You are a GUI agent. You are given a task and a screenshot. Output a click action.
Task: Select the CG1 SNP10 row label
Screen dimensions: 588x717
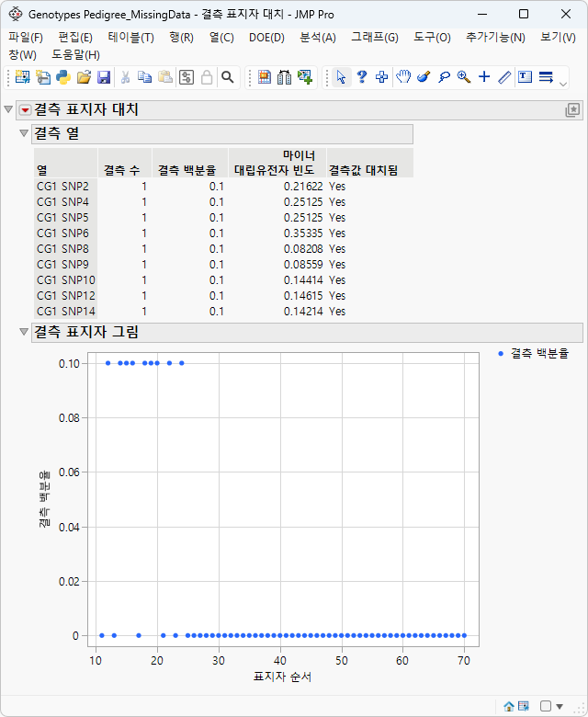pos(66,279)
